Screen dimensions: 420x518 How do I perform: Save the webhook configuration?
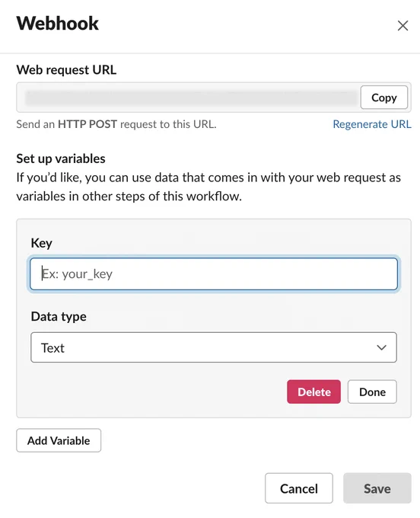click(x=377, y=488)
